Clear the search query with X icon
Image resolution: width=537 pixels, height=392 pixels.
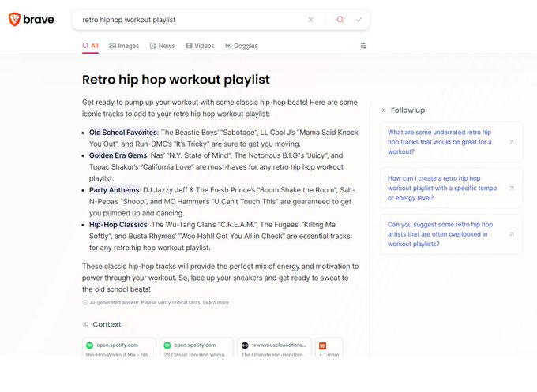[310, 20]
